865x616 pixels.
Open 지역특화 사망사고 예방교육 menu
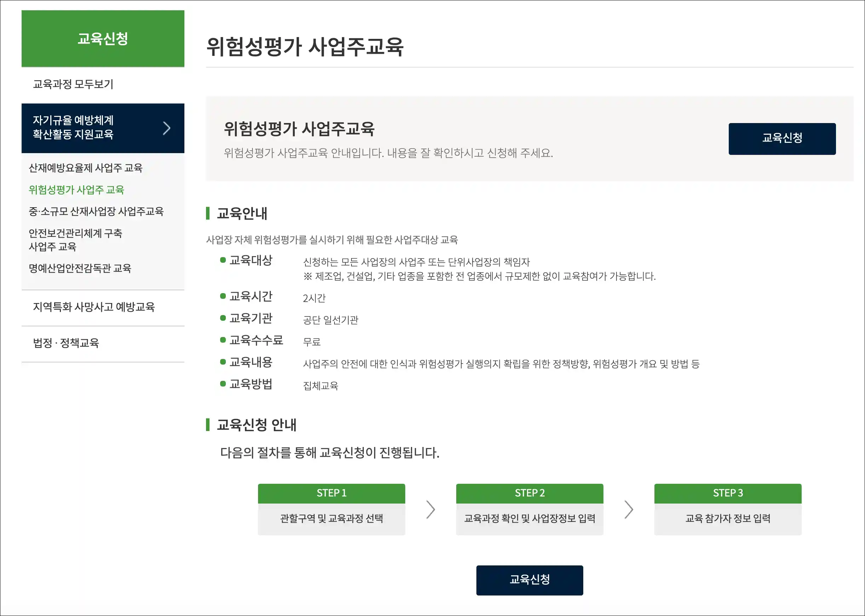click(94, 307)
